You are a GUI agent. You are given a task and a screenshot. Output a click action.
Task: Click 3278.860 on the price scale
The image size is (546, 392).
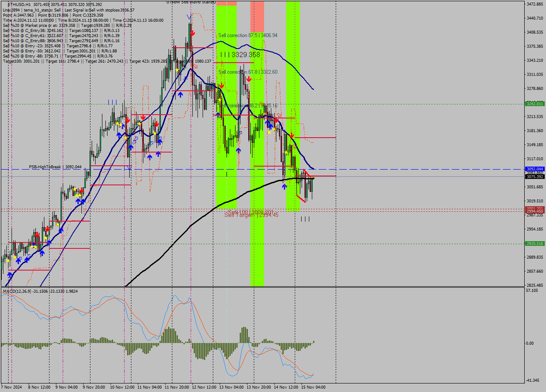point(535,89)
